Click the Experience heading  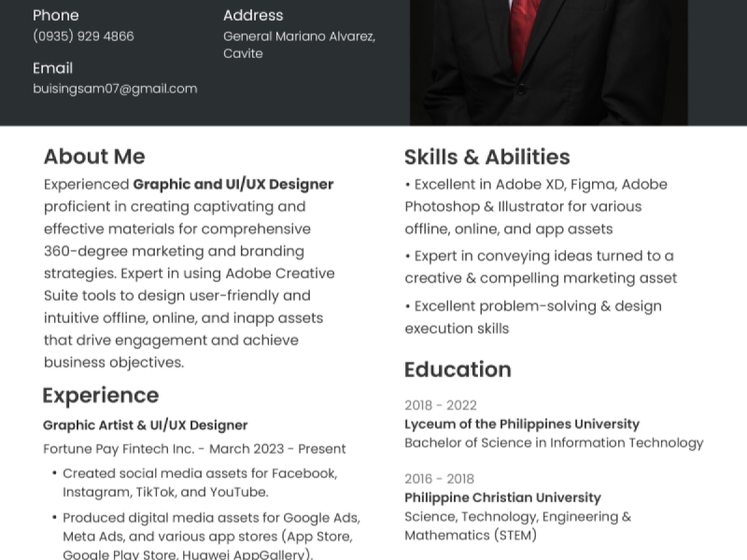(101, 395)
